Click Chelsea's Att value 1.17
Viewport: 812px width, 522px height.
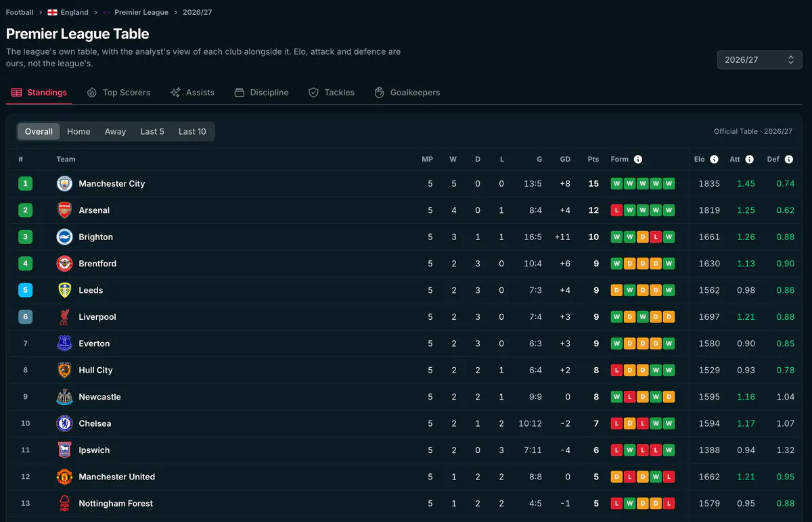pos(746,423)
